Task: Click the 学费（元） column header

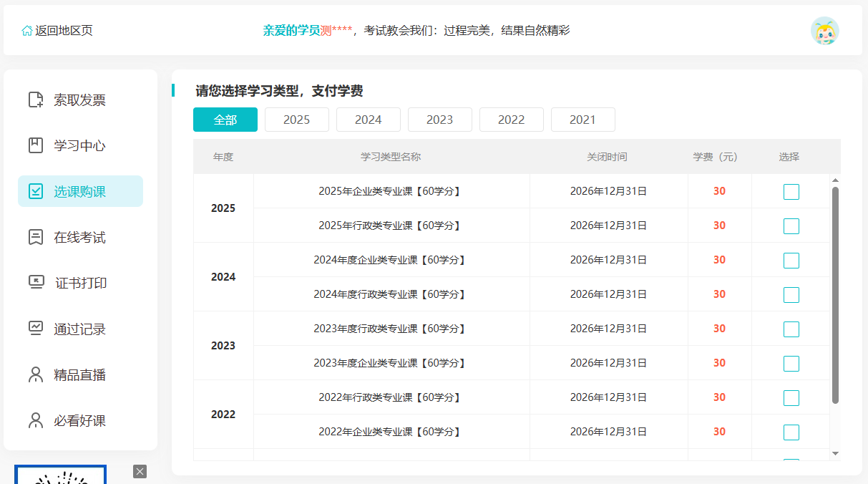Action: (716, 157)
